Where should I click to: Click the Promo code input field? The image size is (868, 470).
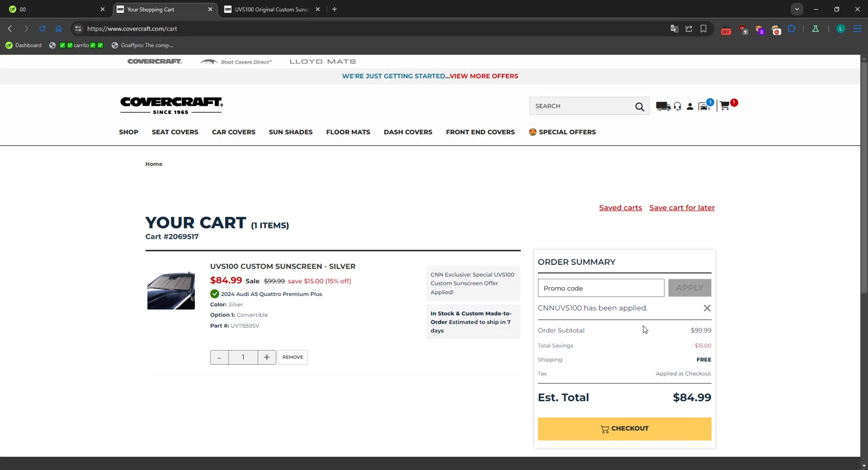pyautogui.click(x=601, y=288)
